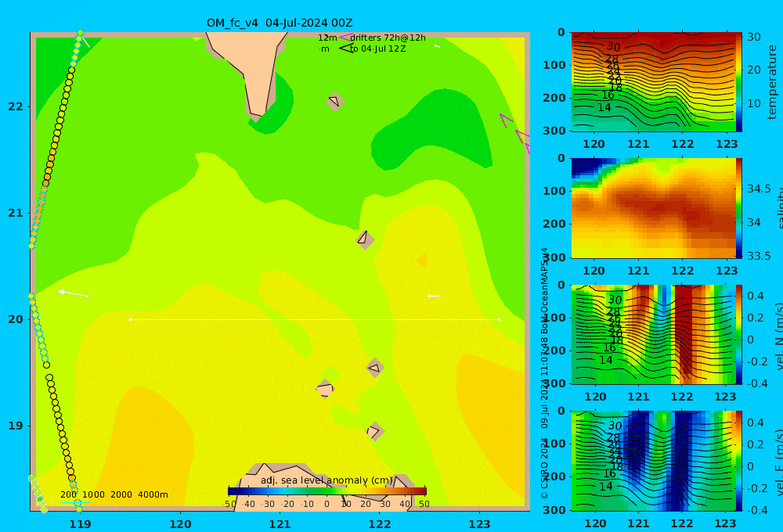783x532 pixels.
Task: Click the legend text to 04 Jul 12Z
Action: point(377,49)
